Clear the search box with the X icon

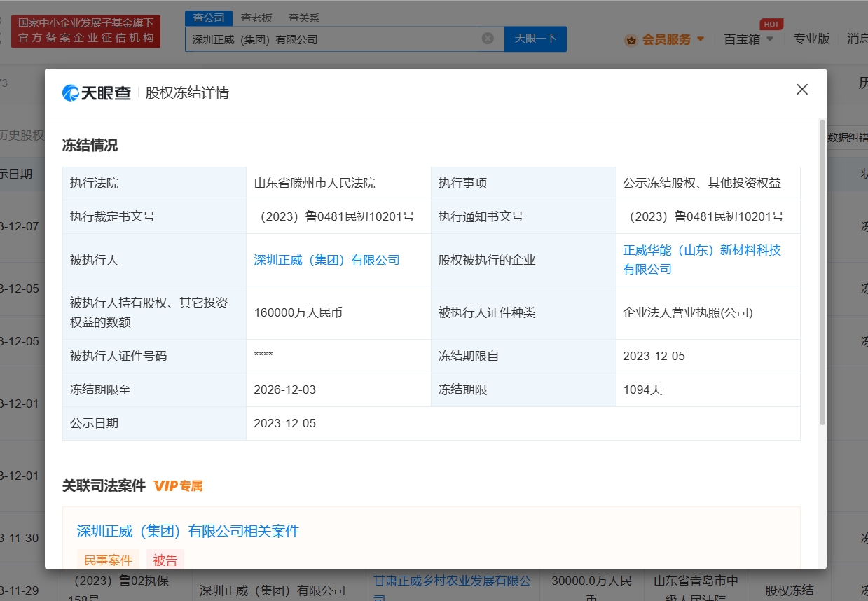488,39
